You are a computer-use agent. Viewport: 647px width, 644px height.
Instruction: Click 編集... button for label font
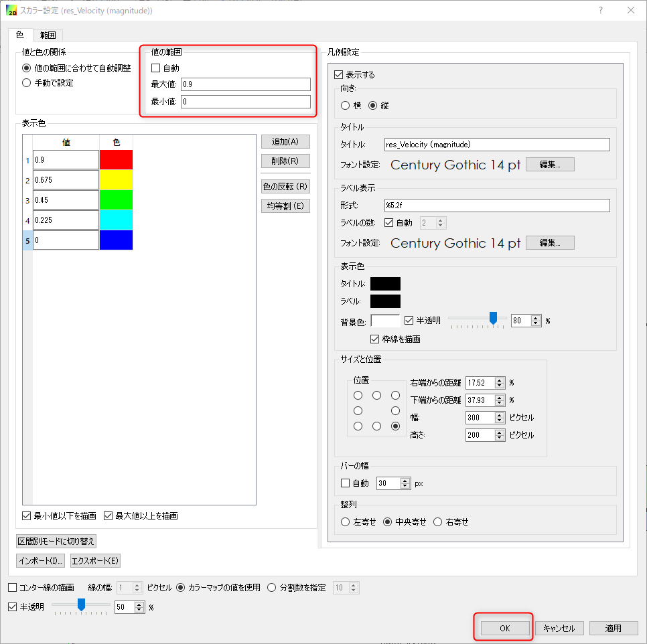pyautogui.click(x=550, y=243)
